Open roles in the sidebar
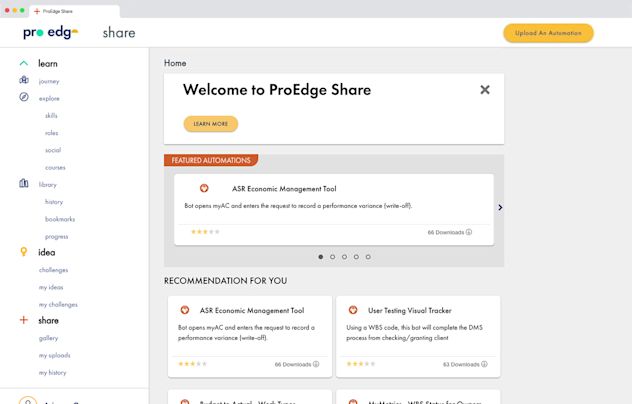This screenshot has height=404, width=632. [x=52, y=133]
